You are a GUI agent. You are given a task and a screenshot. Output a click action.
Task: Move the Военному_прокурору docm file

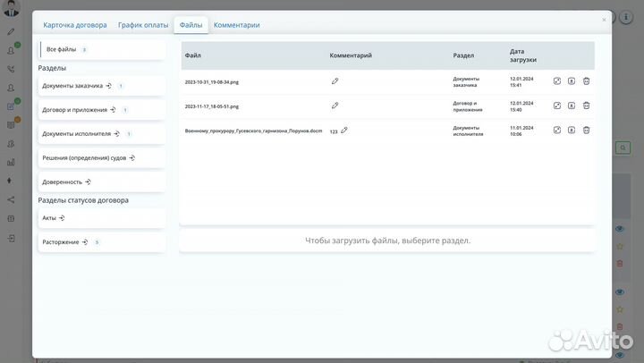(x=557, y=130)
